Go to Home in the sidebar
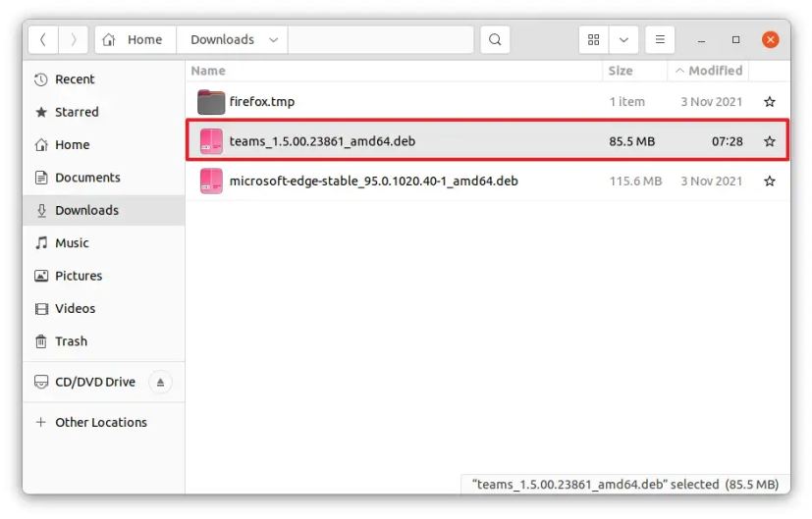Image resolution: width=812 pixels, height=519 pixels. click(x=103, y=145)
